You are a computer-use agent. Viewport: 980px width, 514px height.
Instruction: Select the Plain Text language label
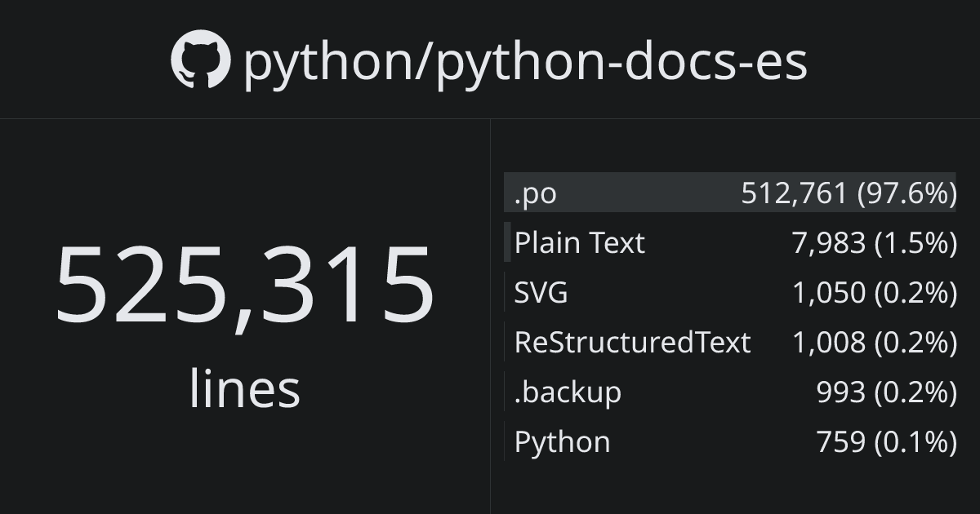point(579,243)
